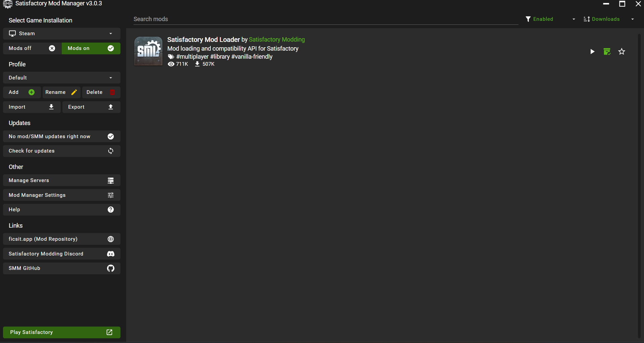Switch to Mods on

91,48
